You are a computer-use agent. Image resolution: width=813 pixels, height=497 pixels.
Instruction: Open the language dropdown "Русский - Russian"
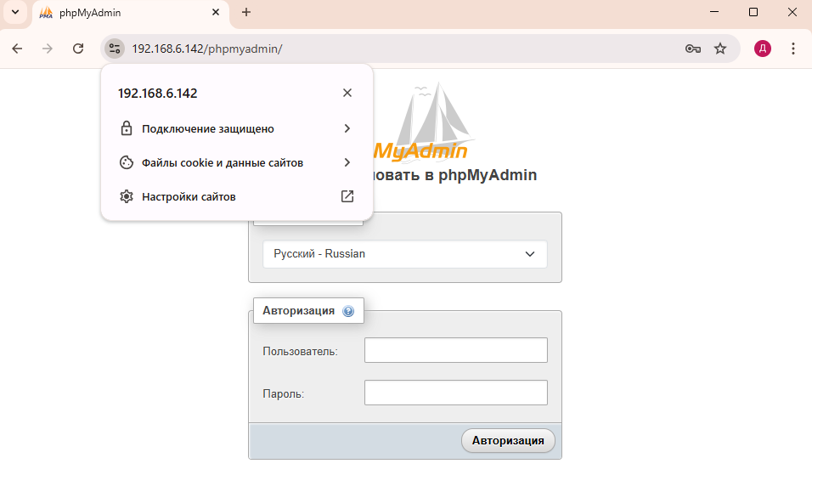[405, 254]
